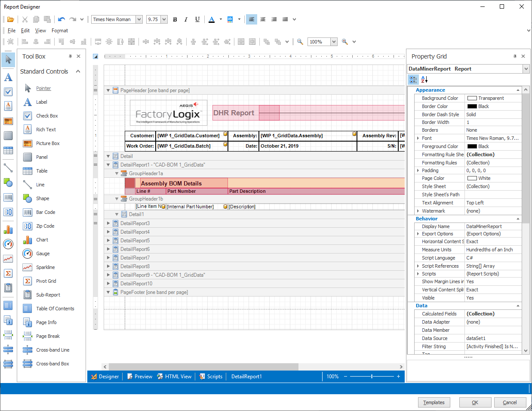
Task: Click the Open folder icon in the toolbar
Action: click(x=11, y=19)
